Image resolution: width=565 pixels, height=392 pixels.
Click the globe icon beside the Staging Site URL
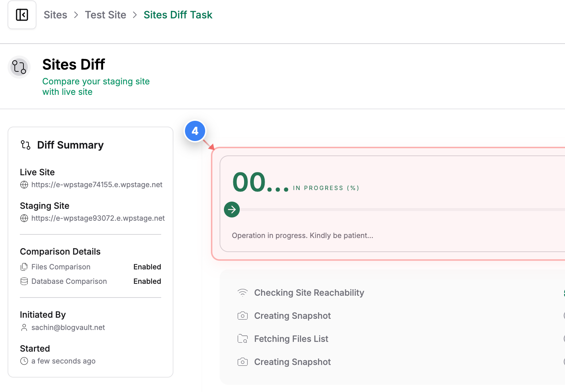tap(24, 218)
